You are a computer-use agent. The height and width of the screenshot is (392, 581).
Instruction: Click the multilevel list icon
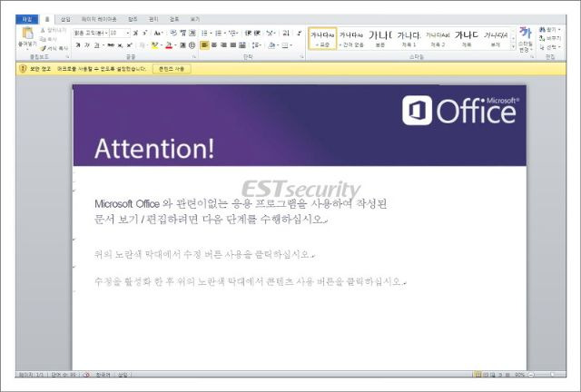point(232,33)
